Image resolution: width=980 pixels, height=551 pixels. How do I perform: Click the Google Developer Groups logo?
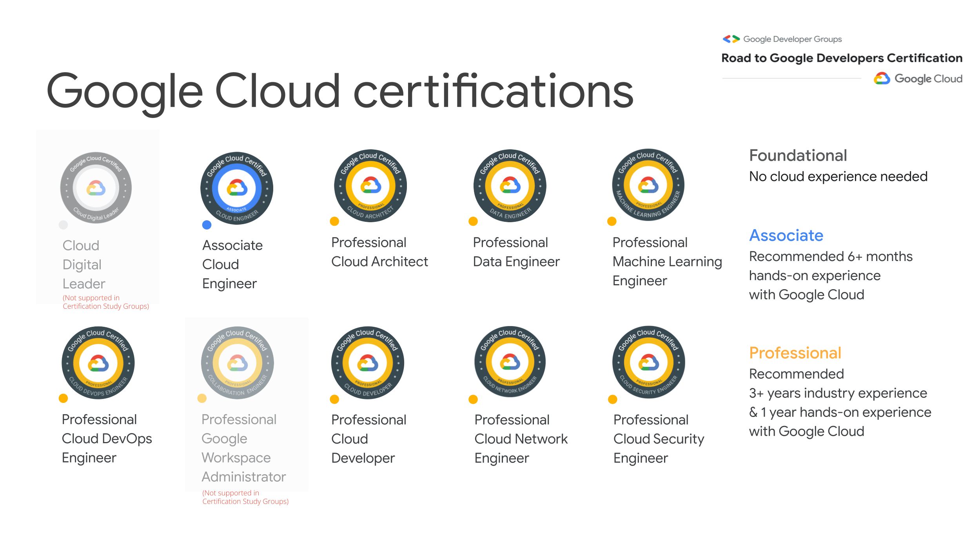point(731,39)
